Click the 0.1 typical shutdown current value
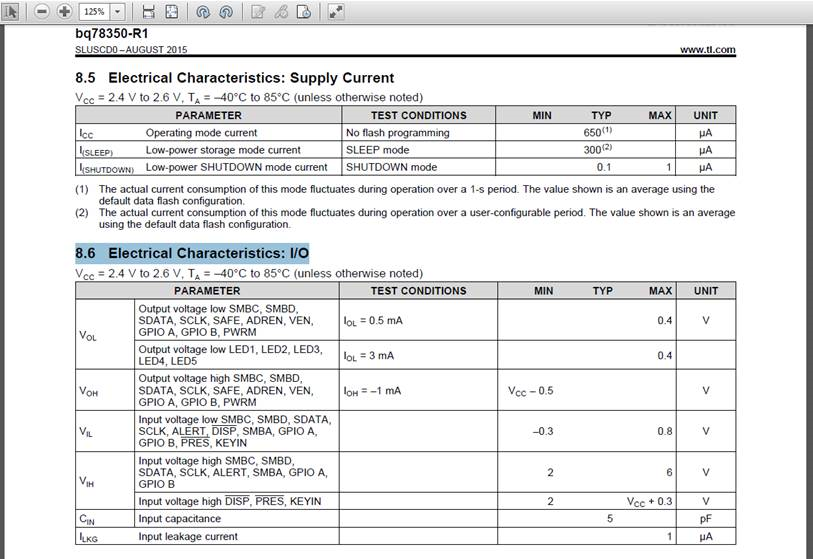 604,167
